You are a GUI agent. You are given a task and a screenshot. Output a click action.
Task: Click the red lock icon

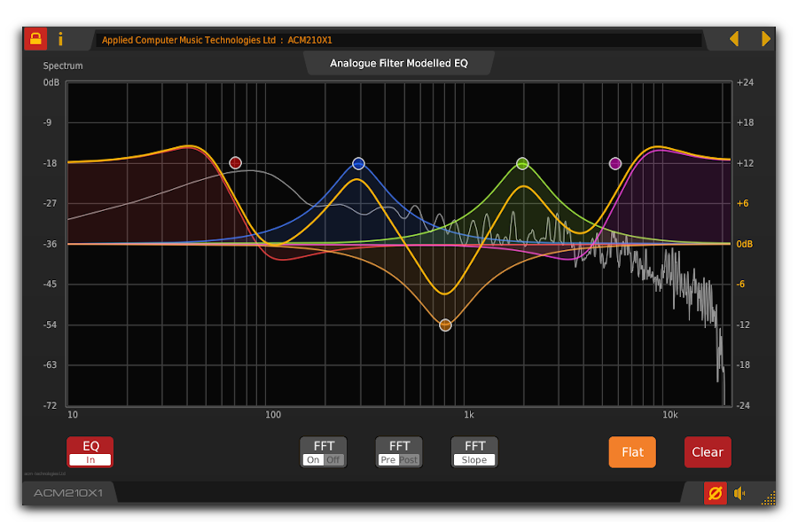point(35,39)
